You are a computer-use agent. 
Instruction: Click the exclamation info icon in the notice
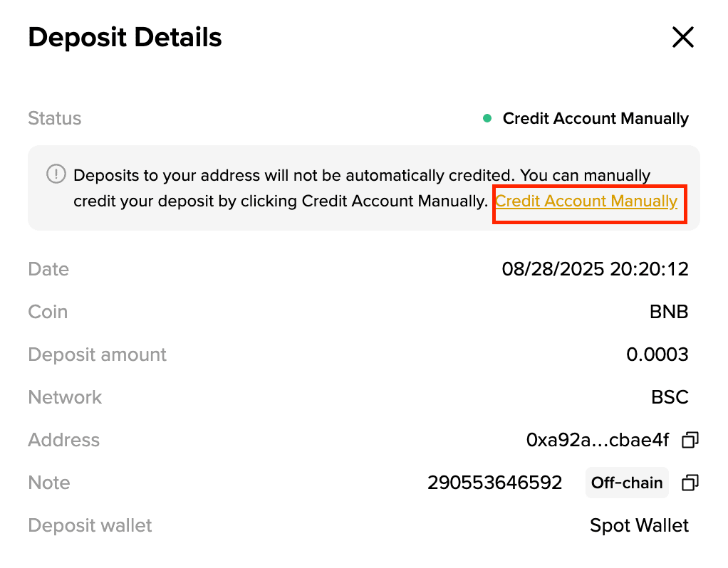pos(56,174)
